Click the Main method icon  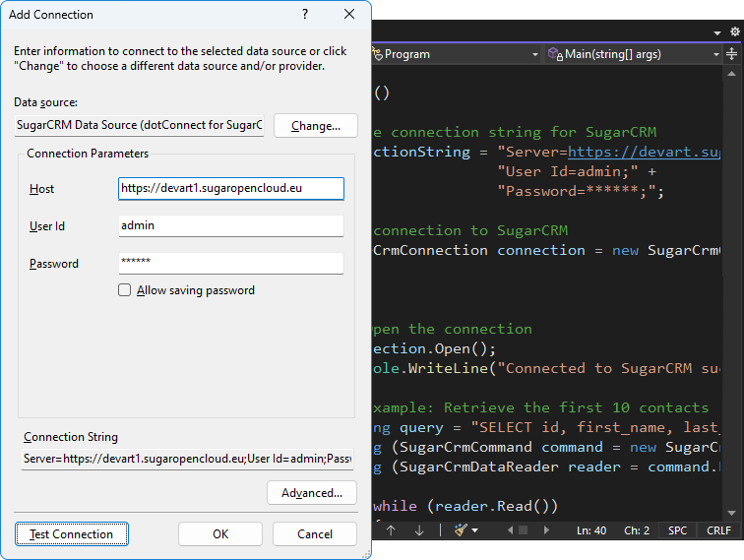coord(555,54)
